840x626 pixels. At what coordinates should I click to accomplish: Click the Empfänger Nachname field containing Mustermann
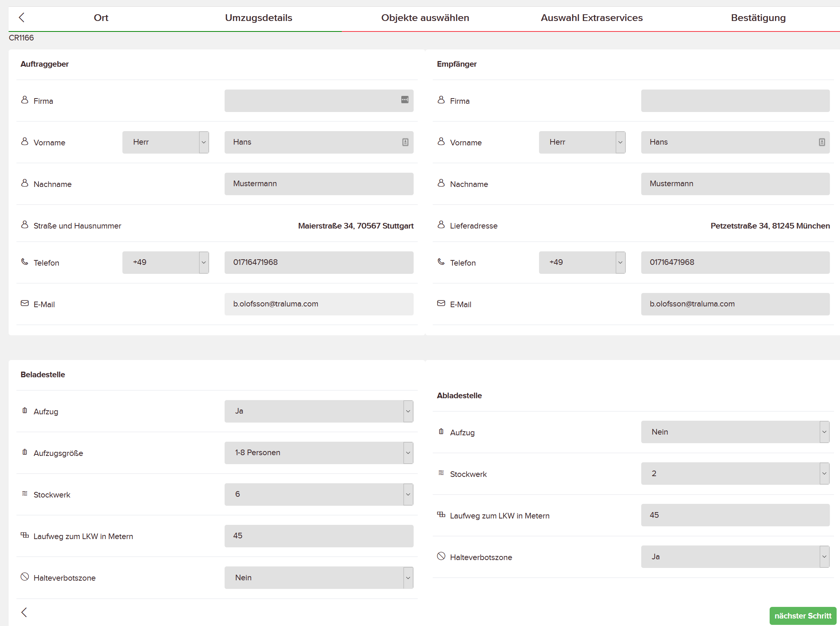click(x=735, y=184)
